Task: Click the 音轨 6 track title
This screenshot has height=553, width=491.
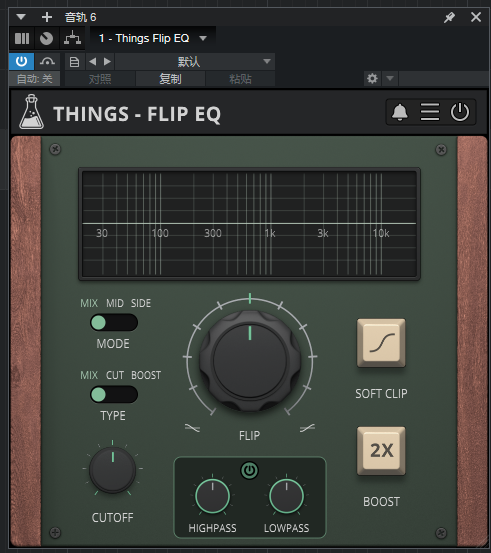Action: point(80,17)
